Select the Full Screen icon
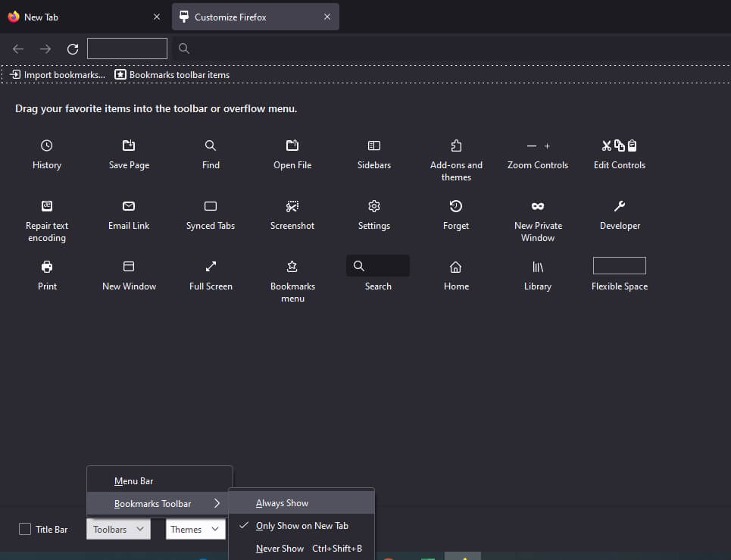731x560 pixels. 210,267
